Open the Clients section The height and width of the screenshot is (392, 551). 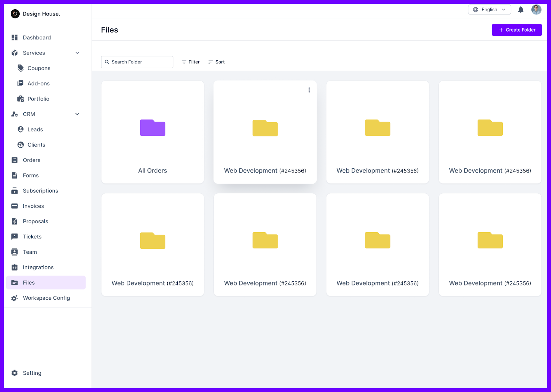(x=36, y=145)
